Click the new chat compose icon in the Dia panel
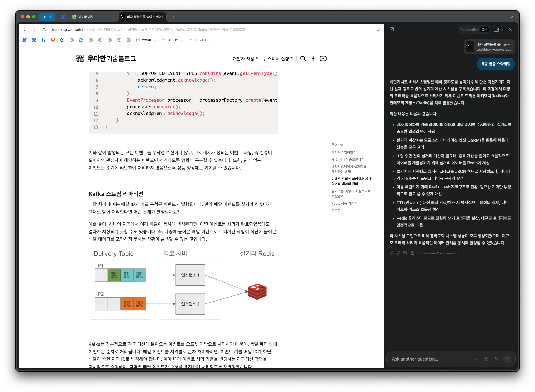 click(392, 30)
